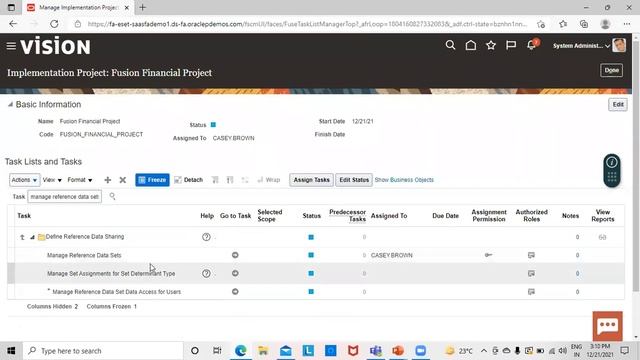Search tasks using magnifier icon
This screenshot has height=360, width=640.
pos(112,197)
